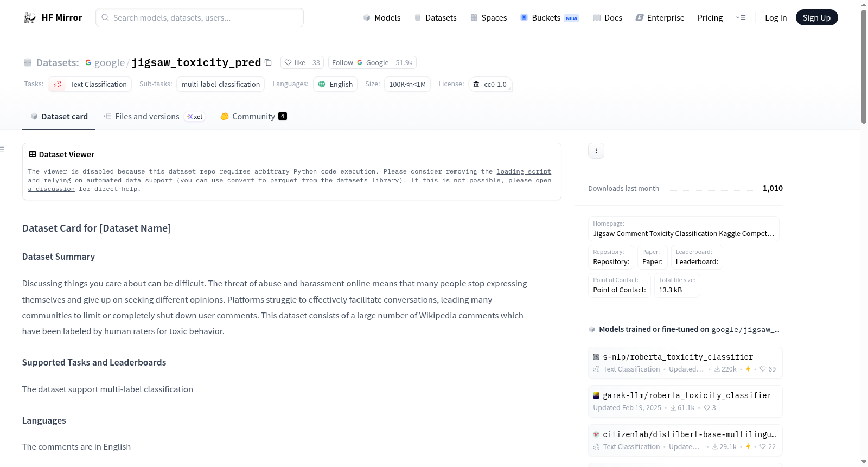
Task: Select the Dataset card tab
Action: point(59,117)
